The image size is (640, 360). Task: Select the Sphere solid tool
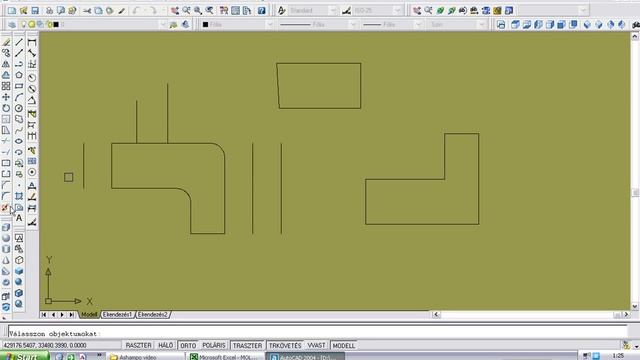(x=6, y=238)
